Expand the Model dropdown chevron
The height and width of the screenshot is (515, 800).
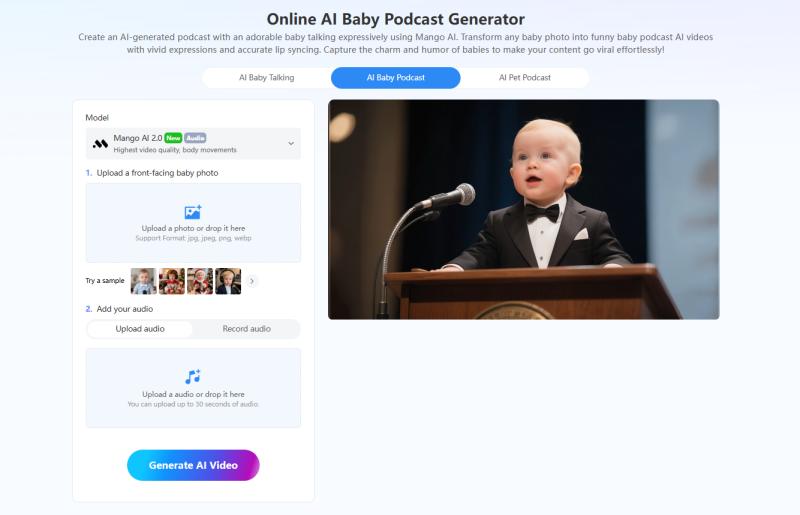coord(291,143)
